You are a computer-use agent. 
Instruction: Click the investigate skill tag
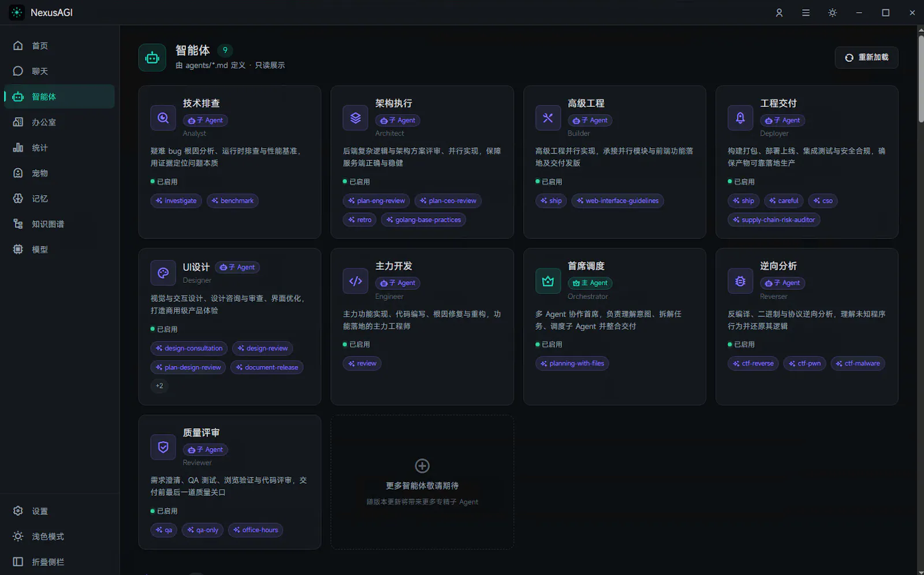click(x=176, y=201)
